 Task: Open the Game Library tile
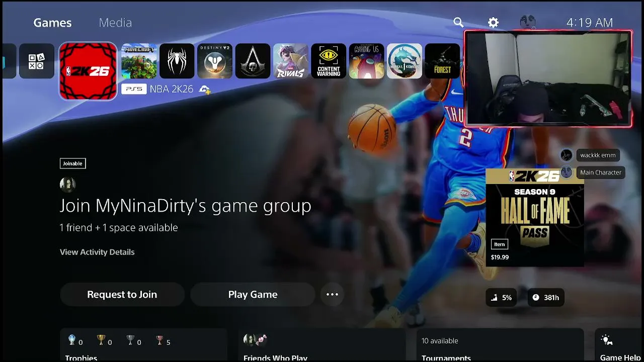37,61
